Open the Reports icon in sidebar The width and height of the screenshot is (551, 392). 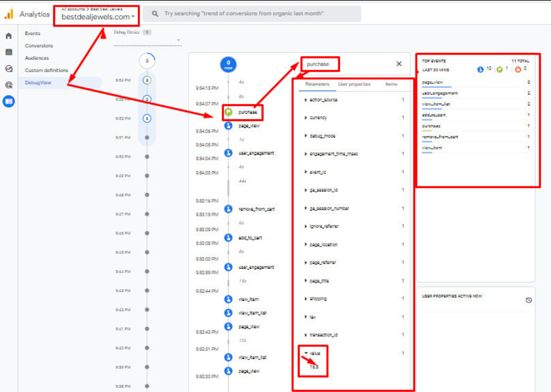point(8,52)
